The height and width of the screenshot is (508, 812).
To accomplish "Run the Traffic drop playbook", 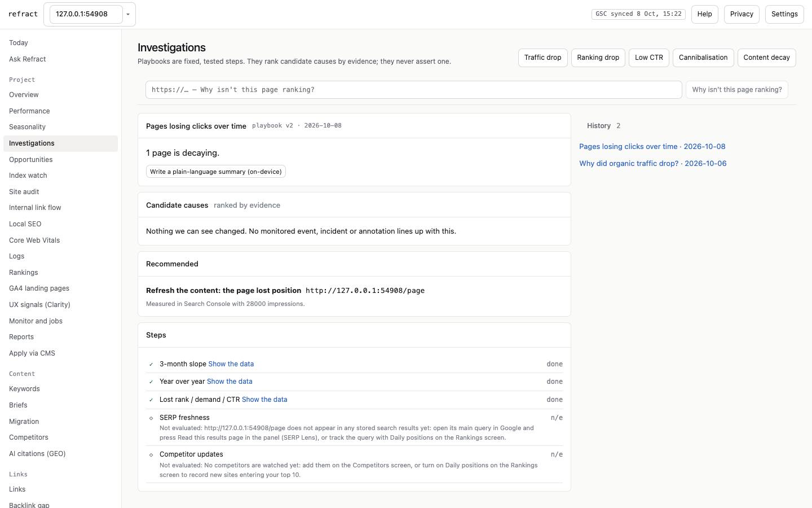I will click(542, 58).
